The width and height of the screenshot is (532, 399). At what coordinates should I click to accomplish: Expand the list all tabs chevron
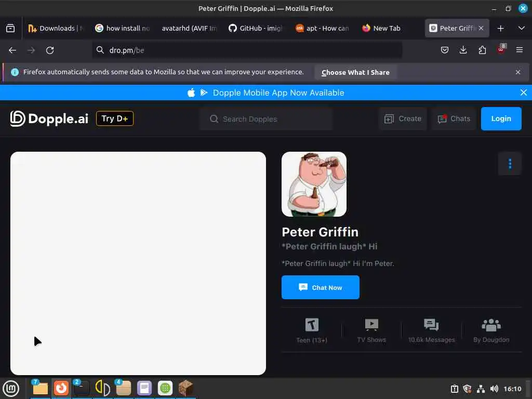pos(522,28)
